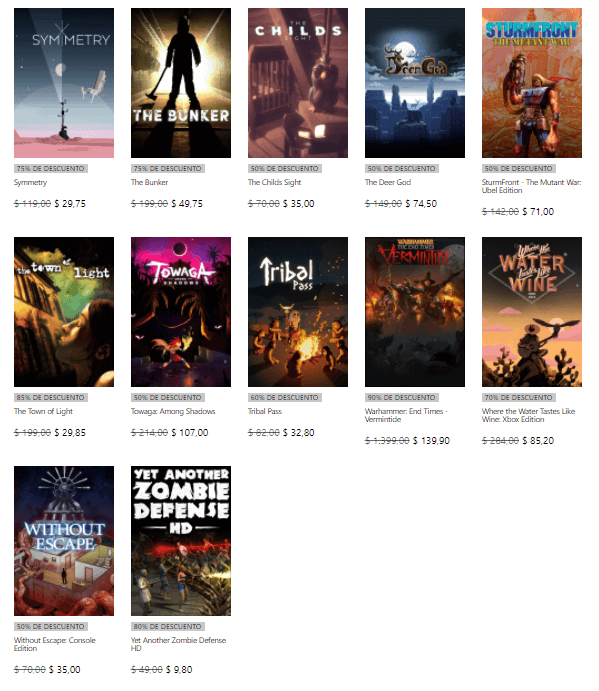The image size is (599, 691).
Task: Click the Towaga price $ 107,00
Action: [x=190, y=433]
